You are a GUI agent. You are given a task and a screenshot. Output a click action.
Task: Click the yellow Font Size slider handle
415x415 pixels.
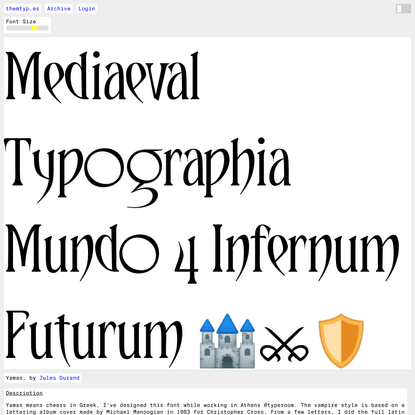(x=34, y=28)
